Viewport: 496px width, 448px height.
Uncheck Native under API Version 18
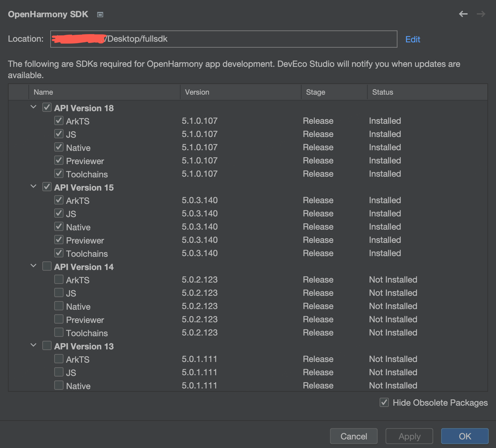click(x=59, y=147)
